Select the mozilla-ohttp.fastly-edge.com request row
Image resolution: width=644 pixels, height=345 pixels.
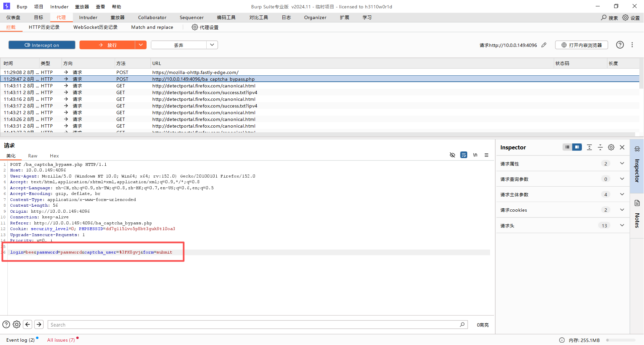click(320, 72)
